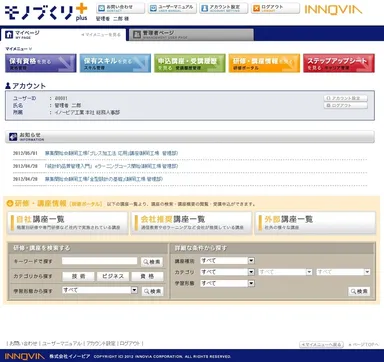The image size is (384, 362).
Task: Click the footer お問い合わせ link
Action: point(23,343)
